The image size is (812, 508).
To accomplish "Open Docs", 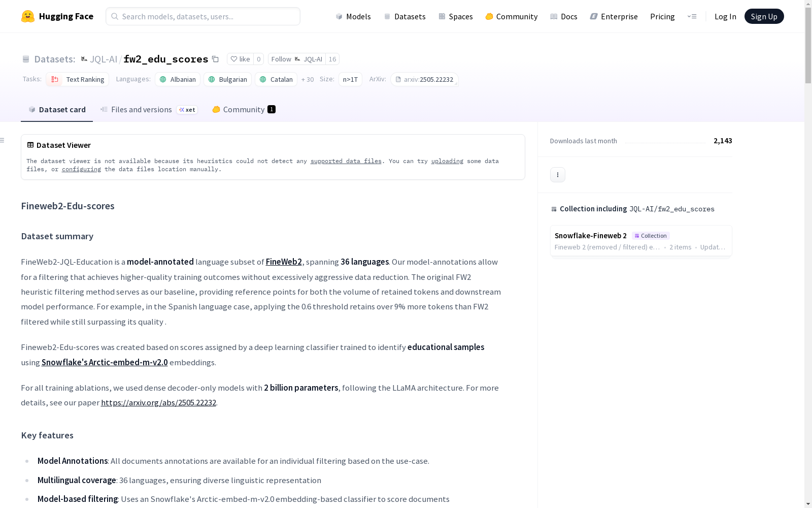I will click(x=564, y=16).
